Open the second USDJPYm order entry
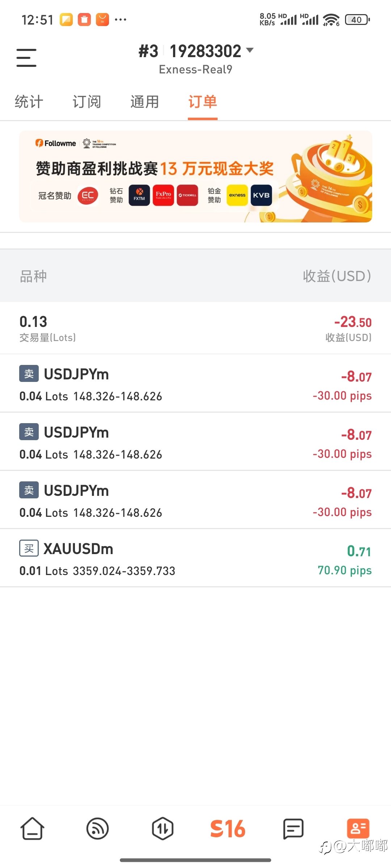The width and height of the screenshot is (391, 868). point(195,442)
